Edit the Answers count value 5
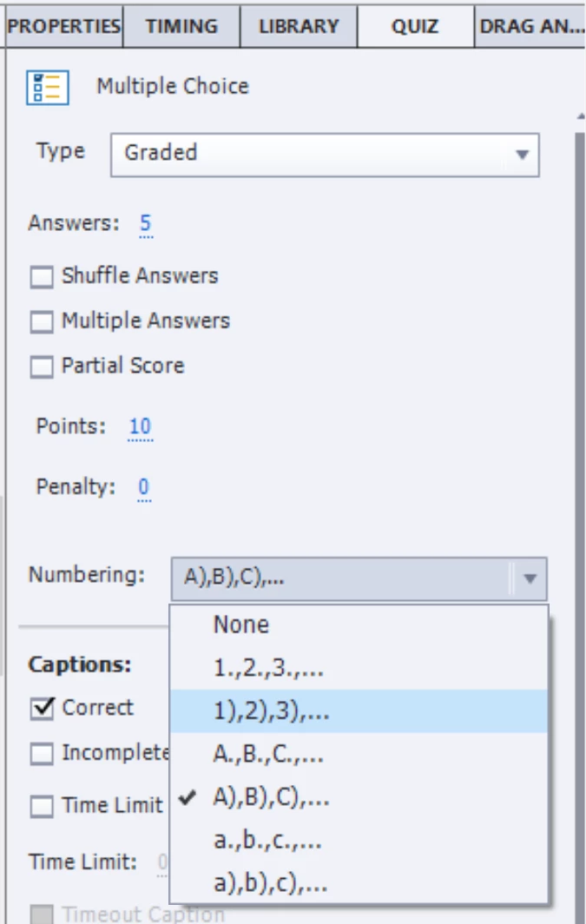Screen dimensions: 586x924 [146, 223]
